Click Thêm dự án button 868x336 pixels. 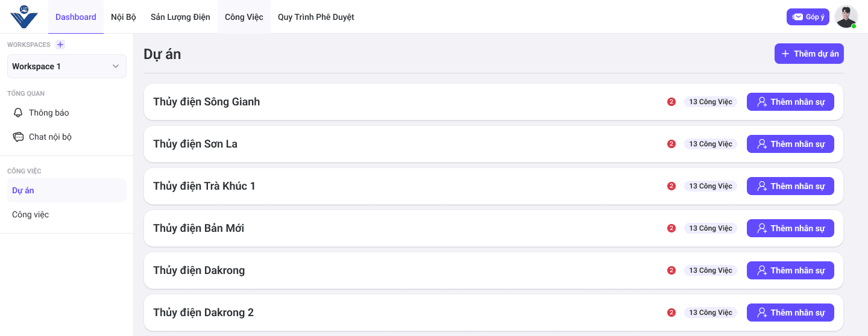pos(809,54)
